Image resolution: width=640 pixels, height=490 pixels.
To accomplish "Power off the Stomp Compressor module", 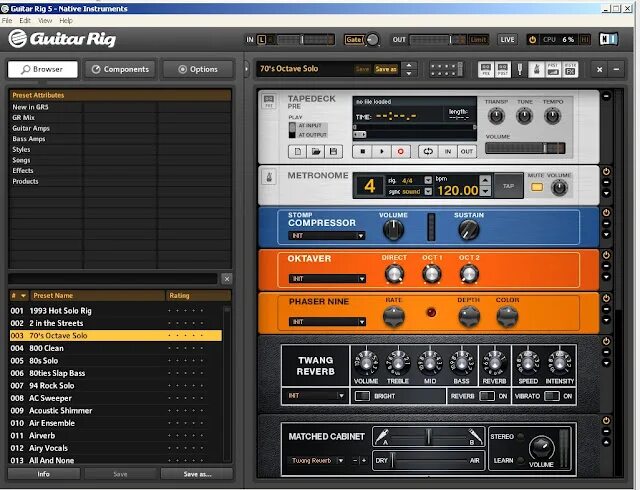I will tap(606, 213).
